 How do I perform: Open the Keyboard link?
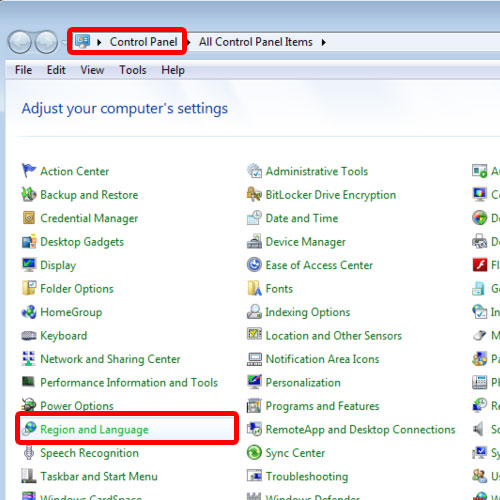pos(64,336)
